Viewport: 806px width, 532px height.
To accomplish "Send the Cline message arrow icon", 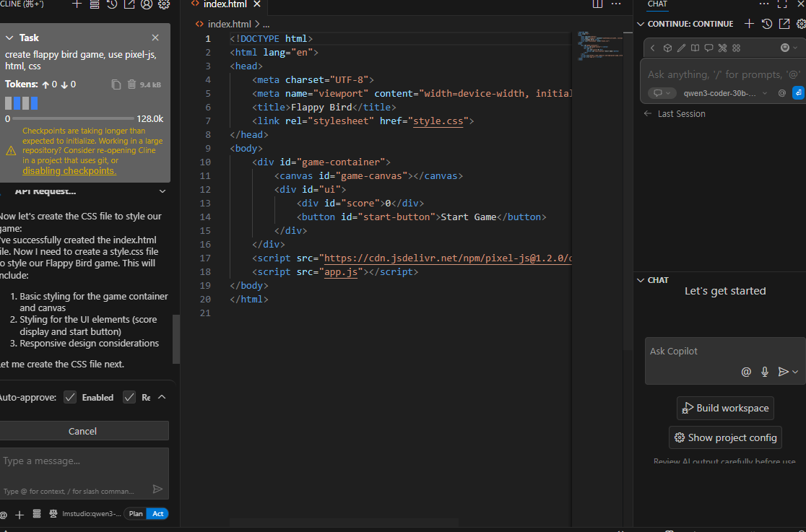I will [158, 489].
